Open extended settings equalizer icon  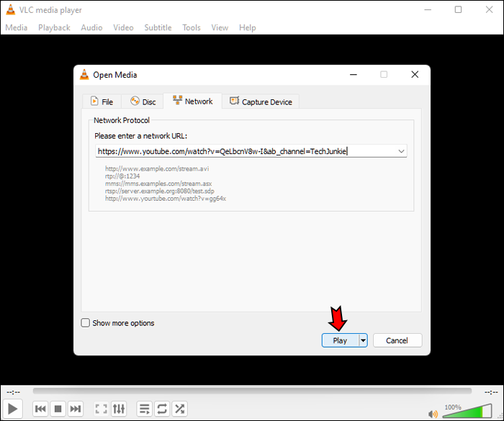point(119,409)
